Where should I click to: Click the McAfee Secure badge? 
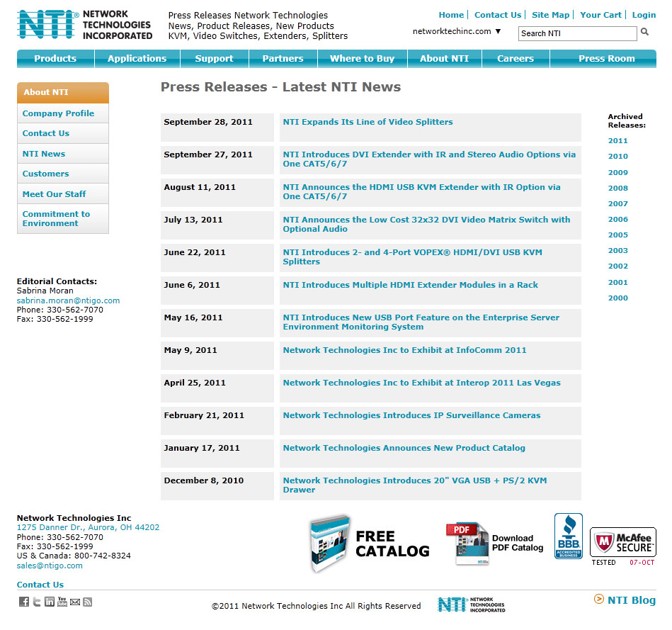click(x=622, y=543)
